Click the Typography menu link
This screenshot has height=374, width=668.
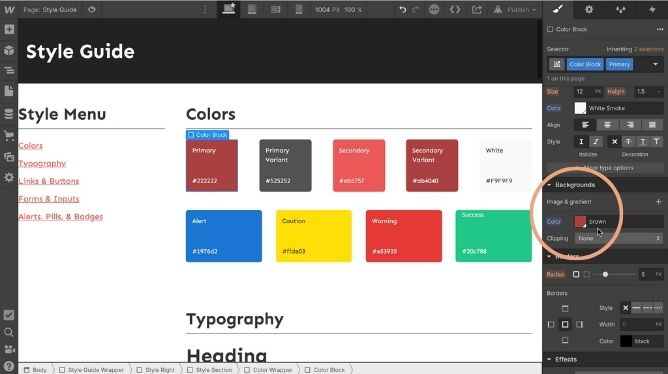click(x=42, y=164)
